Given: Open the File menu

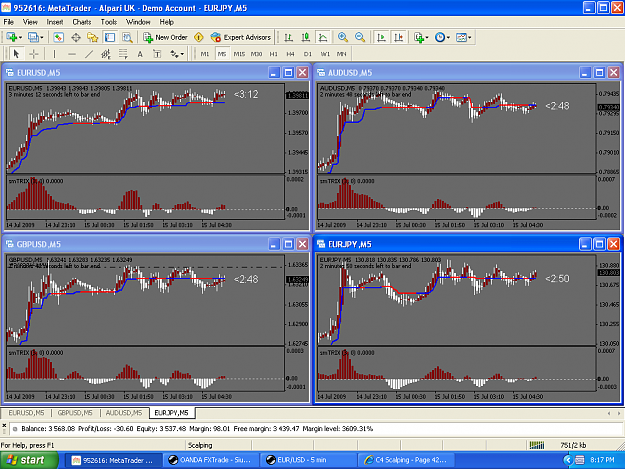Looking at the screenshot, I should pyautogui.click(x=8, y=22).
